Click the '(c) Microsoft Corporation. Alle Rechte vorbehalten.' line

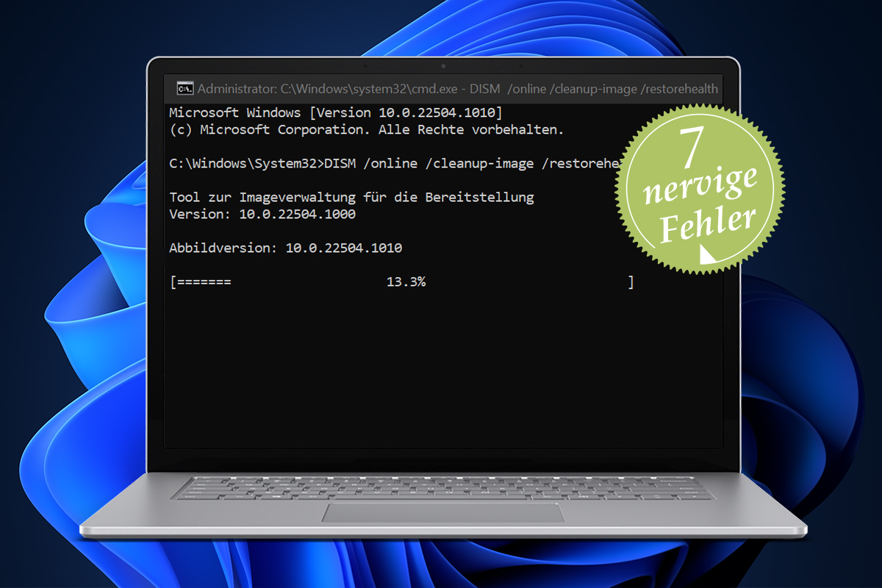pyautogui.click(x=367, y=129)
